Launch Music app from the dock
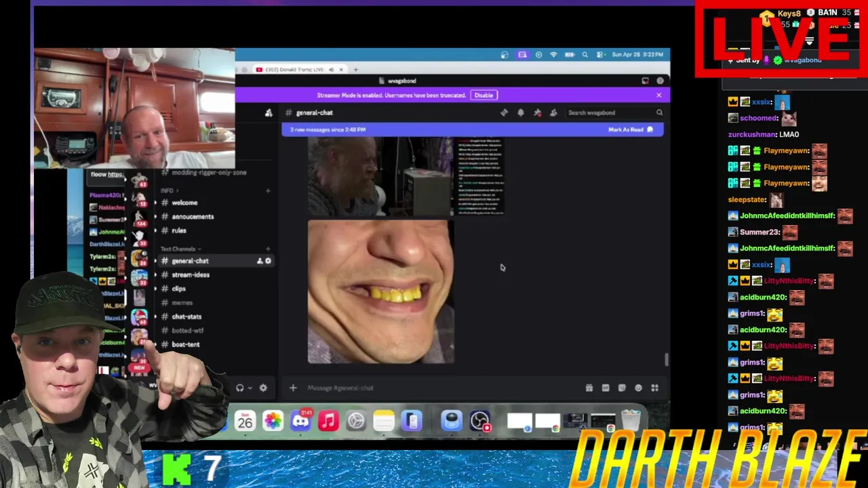 [328, 421]
